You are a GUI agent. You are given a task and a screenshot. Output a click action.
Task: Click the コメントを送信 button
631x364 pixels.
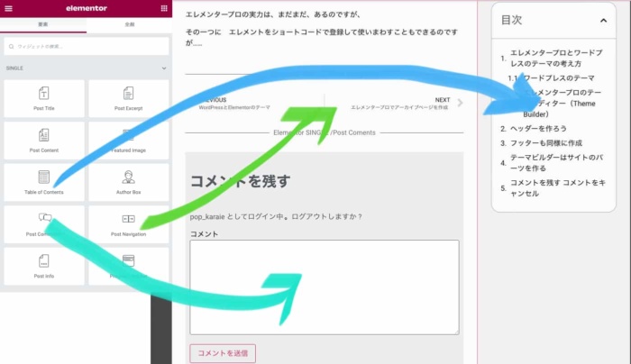click(223, 353)
